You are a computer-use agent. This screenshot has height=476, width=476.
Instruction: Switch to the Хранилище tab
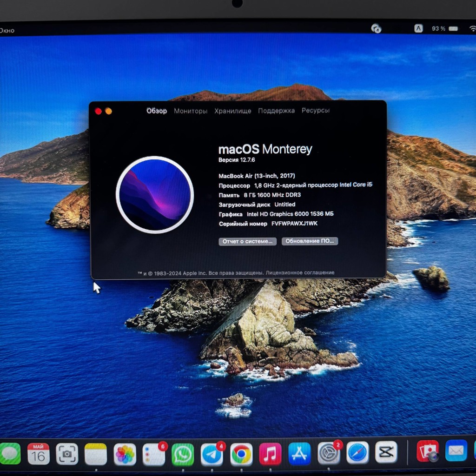pyautogui.click(x=233, y=111)
